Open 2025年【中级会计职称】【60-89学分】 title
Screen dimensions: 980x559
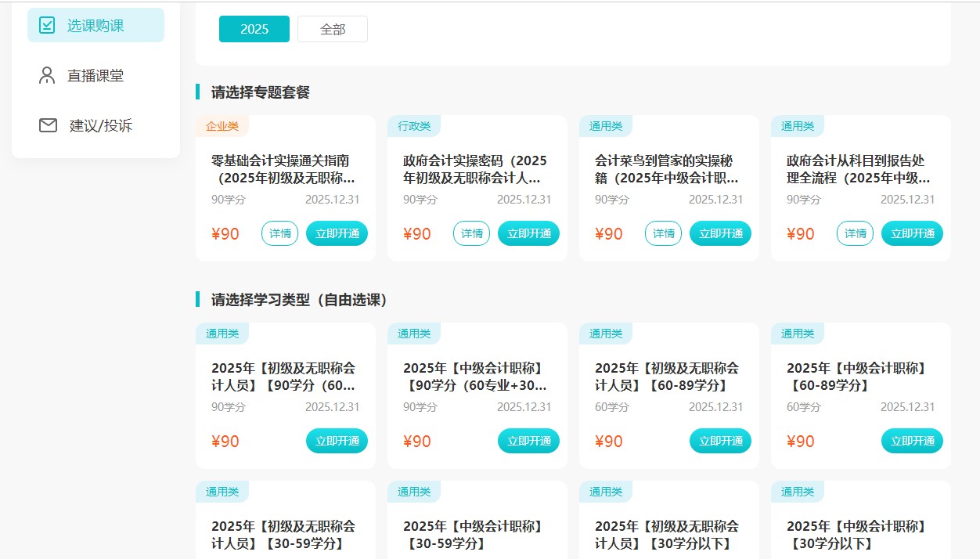pyautogui.click(x=859, y=377)
